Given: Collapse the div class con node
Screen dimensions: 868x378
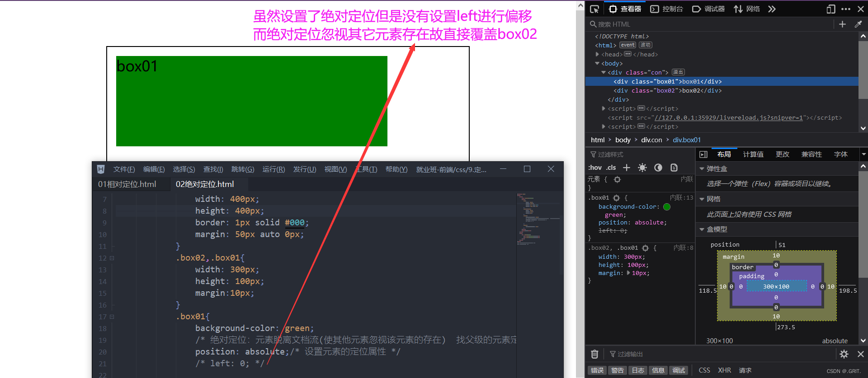Looking at the screenshot, I should tap(604, 72).
